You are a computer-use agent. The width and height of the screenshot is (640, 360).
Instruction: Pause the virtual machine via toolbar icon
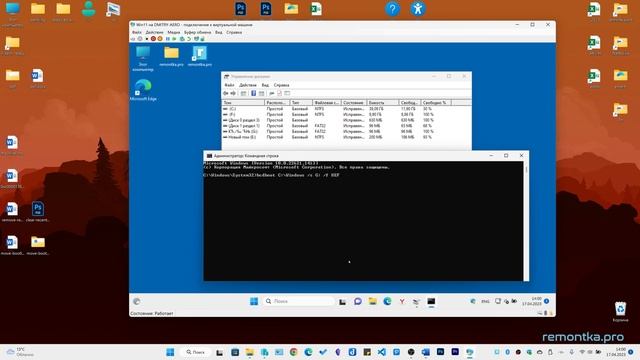pos(168,39)
